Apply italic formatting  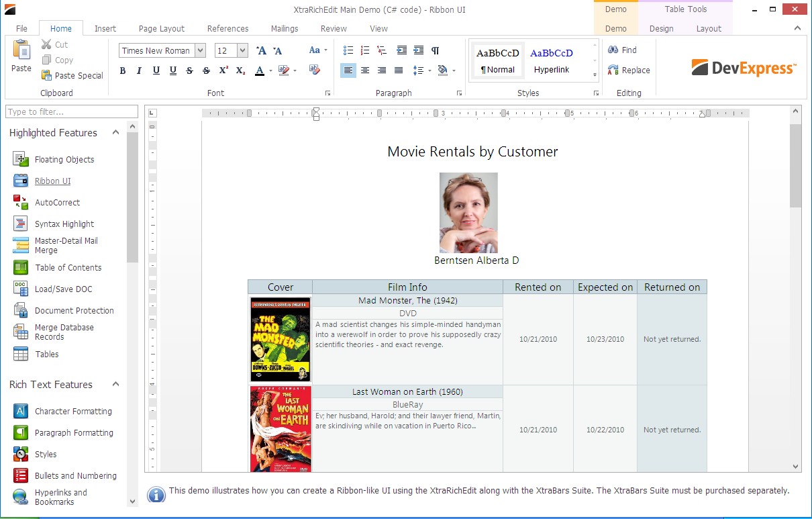140,70
